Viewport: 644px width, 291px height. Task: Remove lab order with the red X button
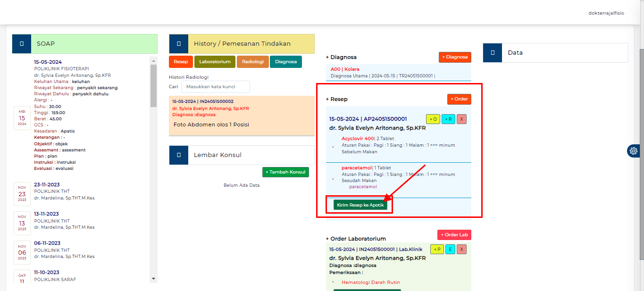pyautogui.click(x=461, y=249)
